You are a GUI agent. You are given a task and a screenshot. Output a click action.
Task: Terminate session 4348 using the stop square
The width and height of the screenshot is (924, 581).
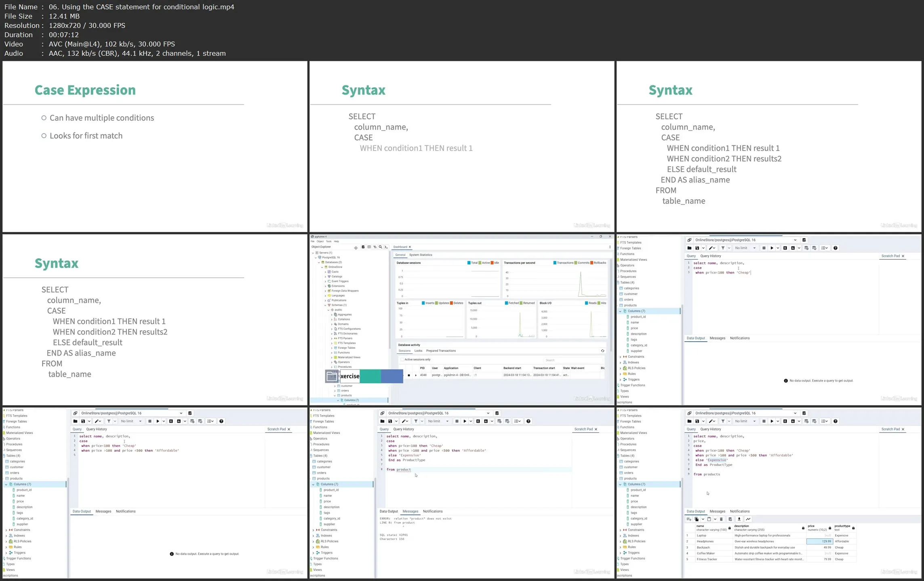(408, 375)
